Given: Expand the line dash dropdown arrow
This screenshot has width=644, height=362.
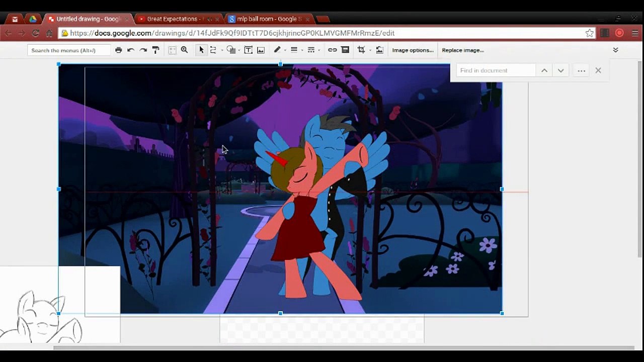Looking at the screenshot, I should 319,50.
